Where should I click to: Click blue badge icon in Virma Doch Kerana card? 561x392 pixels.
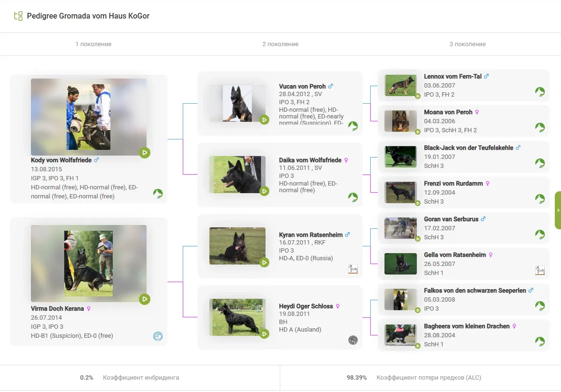point(157,336)
